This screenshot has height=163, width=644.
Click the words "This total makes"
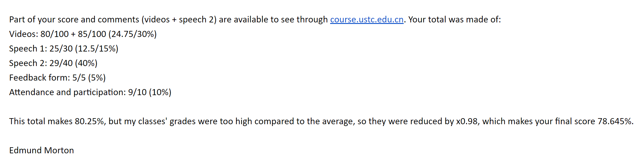point(41,121)
